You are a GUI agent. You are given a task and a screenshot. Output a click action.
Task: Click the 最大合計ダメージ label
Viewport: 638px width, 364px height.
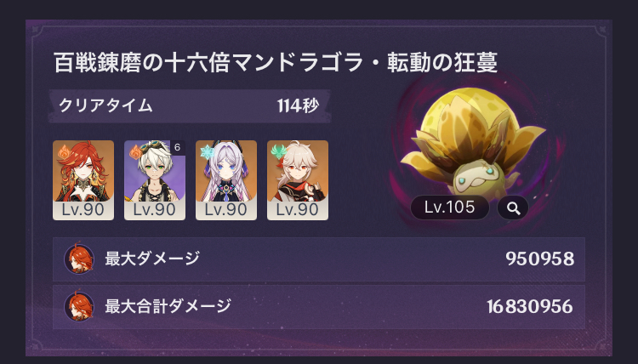click(x=168, y=306)
